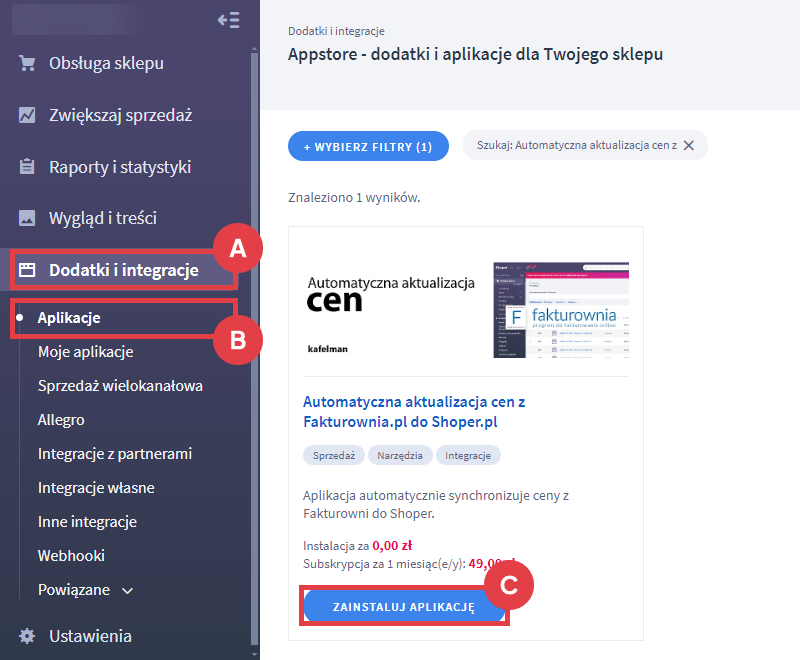800x660 pixels.
Task: Click the Sprzedaż category tag
Action: [334, 455]
